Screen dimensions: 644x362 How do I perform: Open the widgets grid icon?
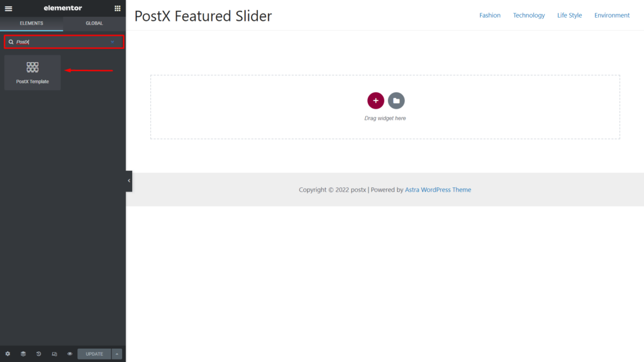pyautogui.click(x=118, y=8)
